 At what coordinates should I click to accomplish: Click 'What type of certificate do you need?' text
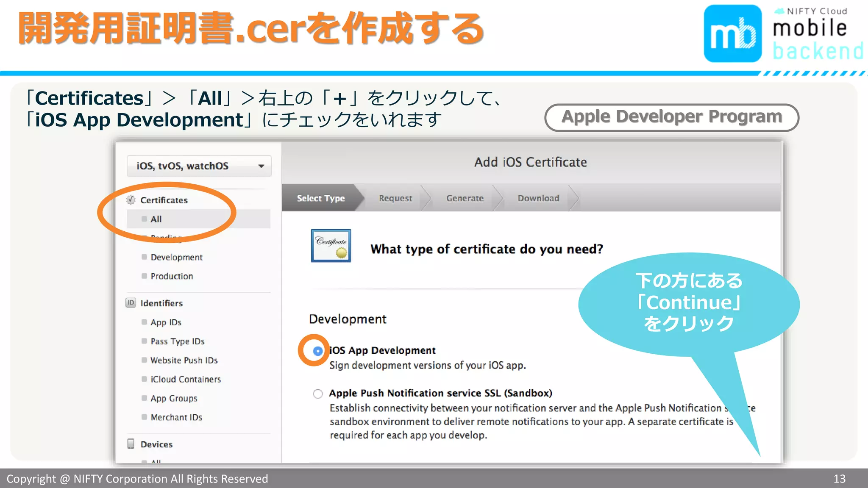click(x=487, y=249)
